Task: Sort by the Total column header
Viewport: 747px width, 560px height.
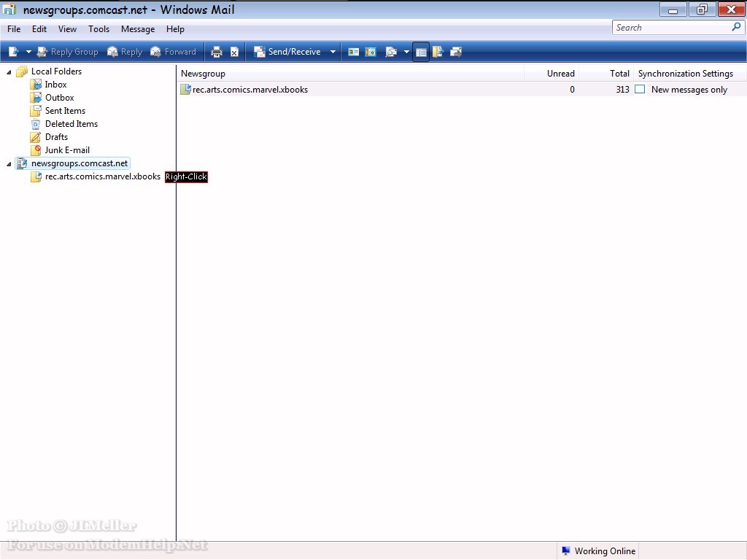Action: coord(606,74)
